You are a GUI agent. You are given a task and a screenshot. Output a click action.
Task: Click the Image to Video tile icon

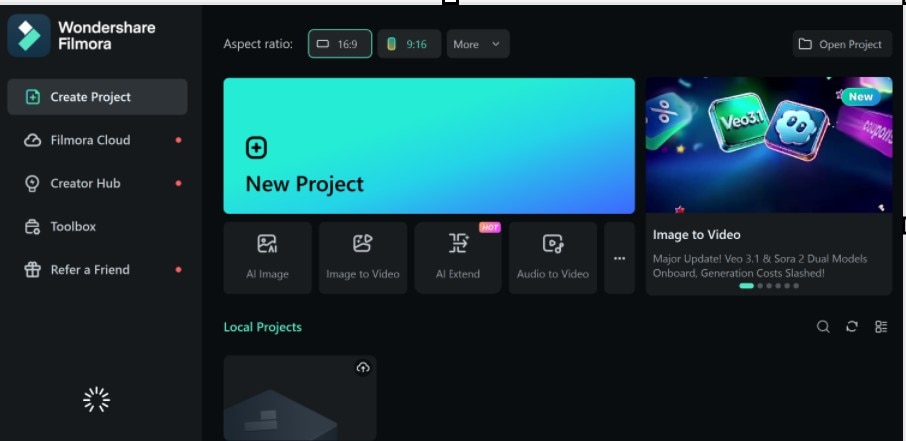363,244
